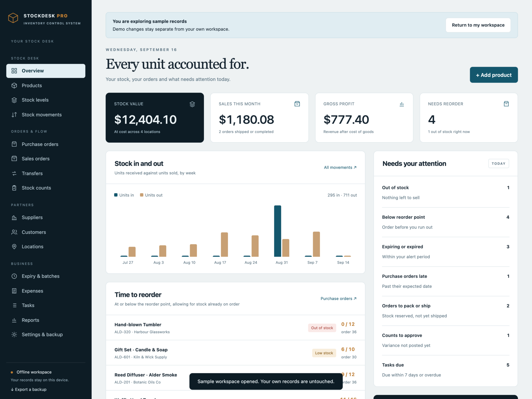Select the Orders to pack or ship item
The height and width of the screenshot is (399, 532).
coord(446,311)
